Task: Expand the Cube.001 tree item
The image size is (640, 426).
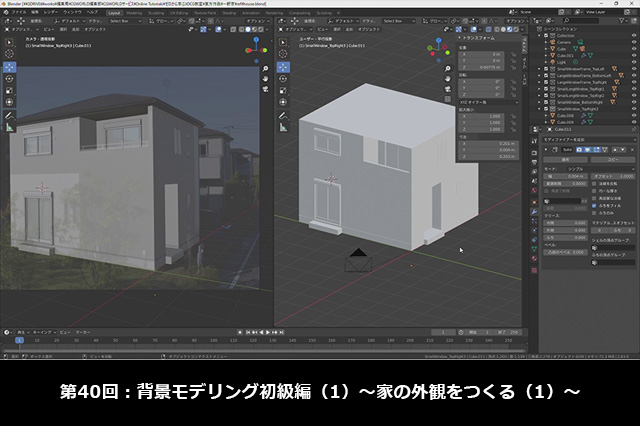Action: click(546, 55)
